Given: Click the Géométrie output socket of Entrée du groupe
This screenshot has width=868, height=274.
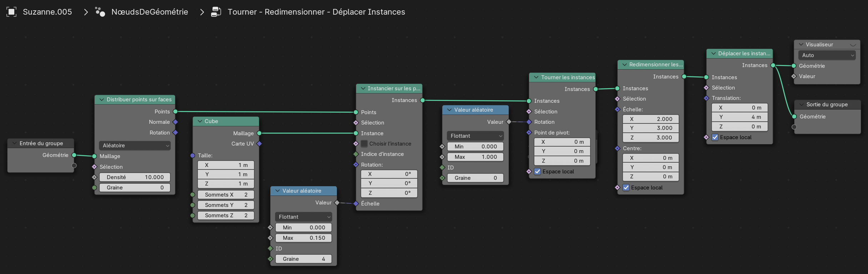Looking at the screenshot, I should pyautogui.click(x=74, y=155).
